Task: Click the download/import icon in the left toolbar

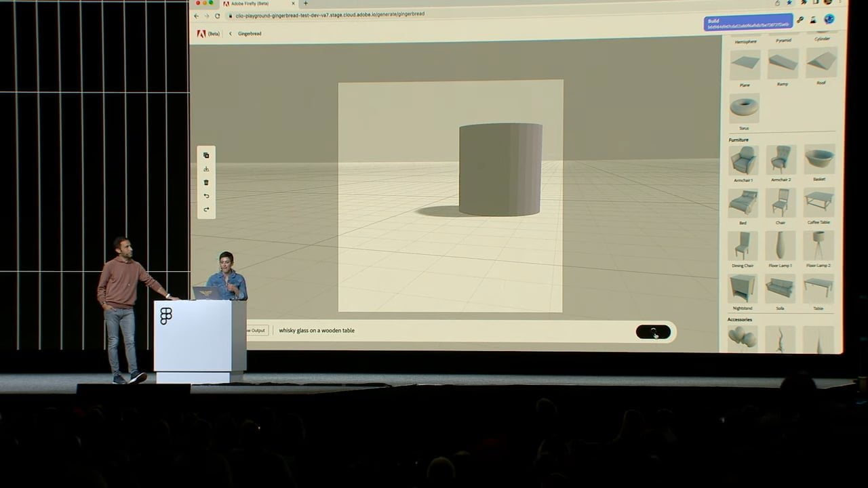Action: (206, 169)
